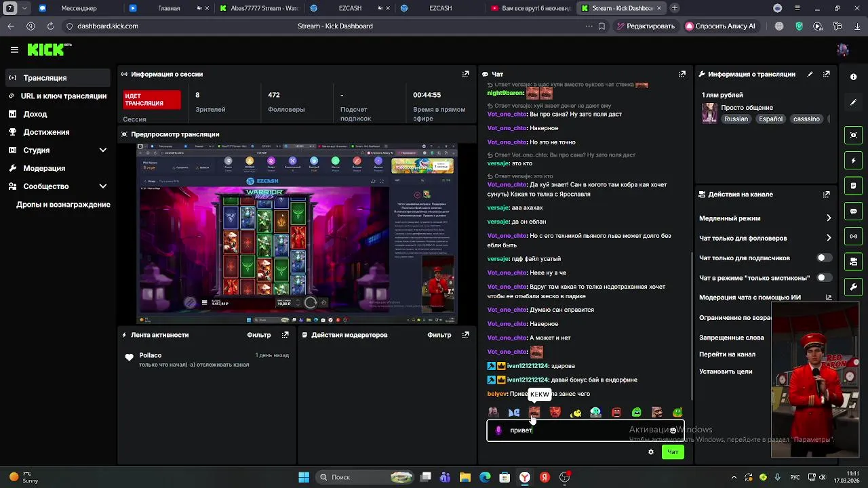Screen dimensions: 868x488
Task: Pop out the Чат panel
Action: [682, 74]
